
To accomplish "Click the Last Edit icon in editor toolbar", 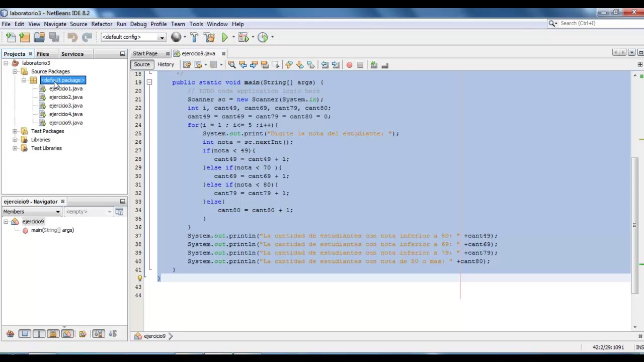I will (x=187, y=65).
